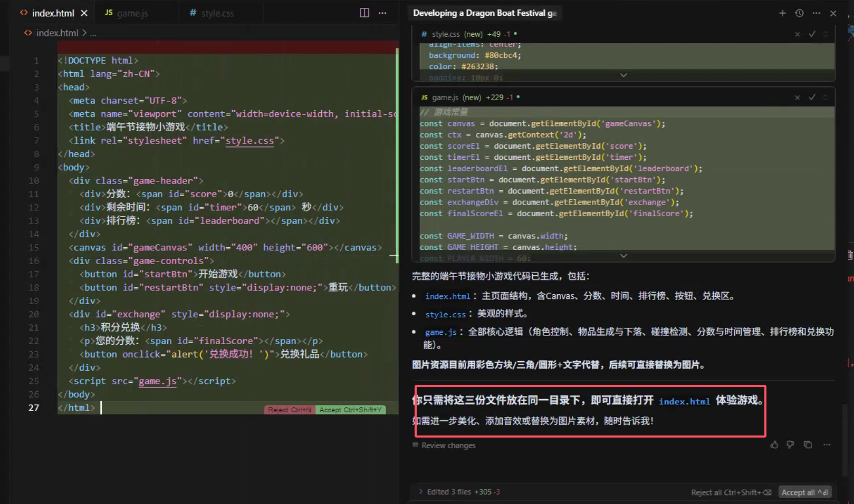Give thumbs up to the response

tap(774, 445)
